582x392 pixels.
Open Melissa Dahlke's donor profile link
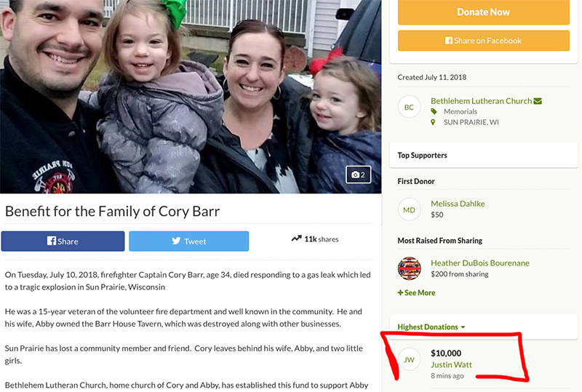pyautogui.click(x=458, y=204)
